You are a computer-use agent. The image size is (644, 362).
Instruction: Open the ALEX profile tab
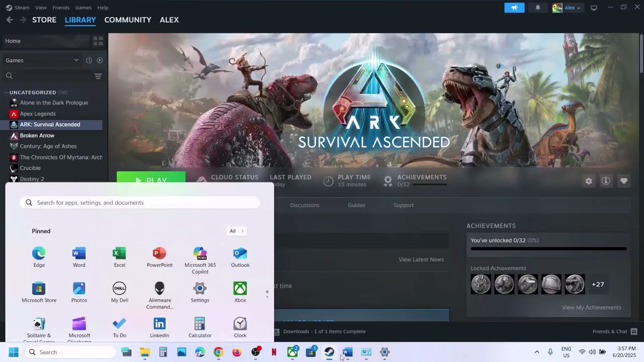click(x=169, y=20)
